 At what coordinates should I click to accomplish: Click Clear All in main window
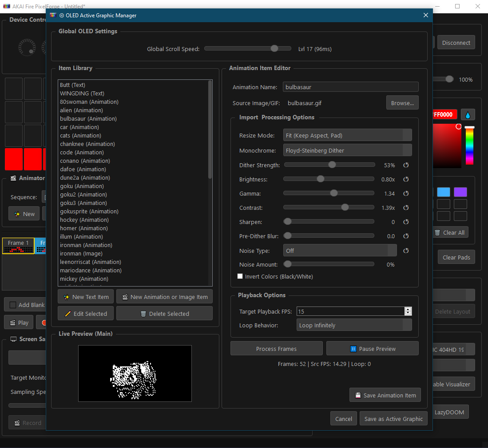click(x=451, y=232)
